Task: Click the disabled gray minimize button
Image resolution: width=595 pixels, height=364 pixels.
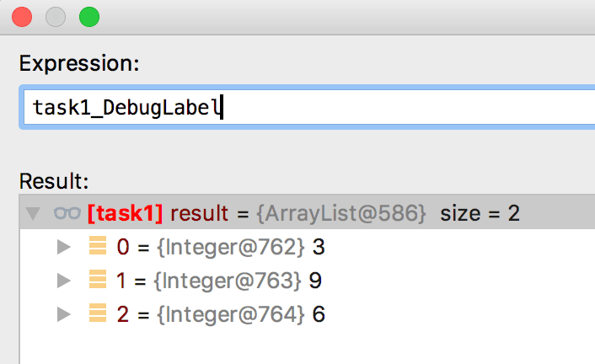Action: 56,17
